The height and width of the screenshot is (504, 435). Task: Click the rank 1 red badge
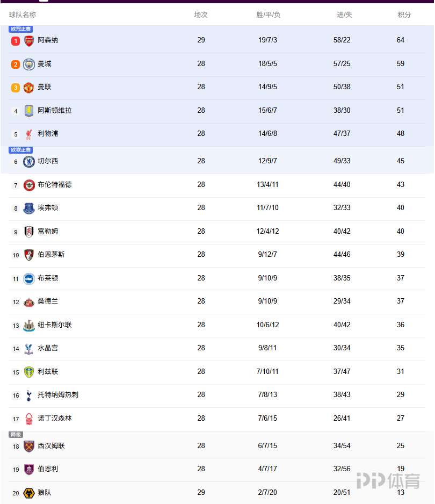coord(16,41)
